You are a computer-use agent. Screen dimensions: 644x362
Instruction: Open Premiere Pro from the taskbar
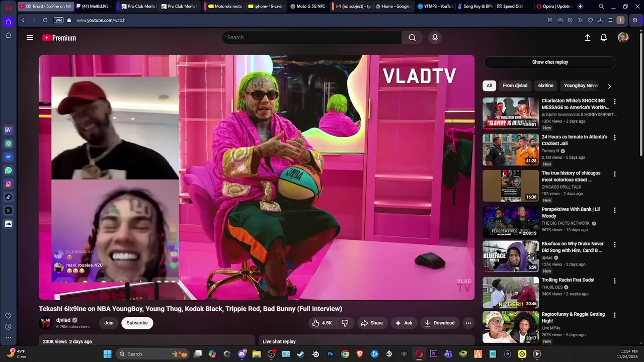[x=433, y=354]
